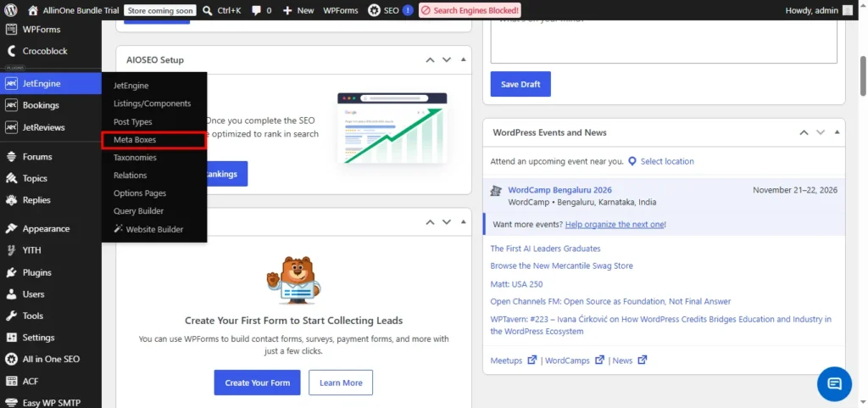
Task: Click the location pin icon
Action: (x=632, y=162)
